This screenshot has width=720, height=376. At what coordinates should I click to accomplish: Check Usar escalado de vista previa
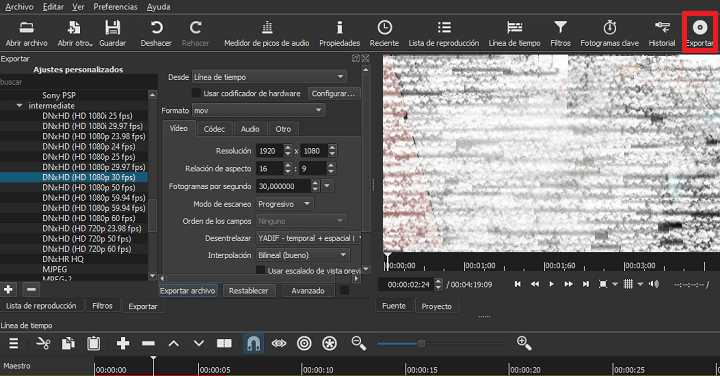point(261,270)
